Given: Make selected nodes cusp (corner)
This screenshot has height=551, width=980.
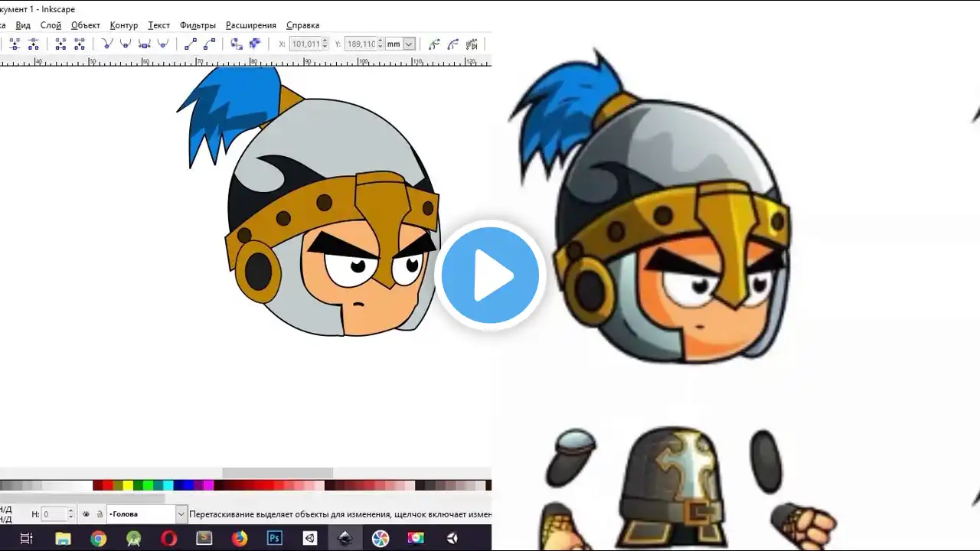Looking at the screenshot, I should [107, 44].
